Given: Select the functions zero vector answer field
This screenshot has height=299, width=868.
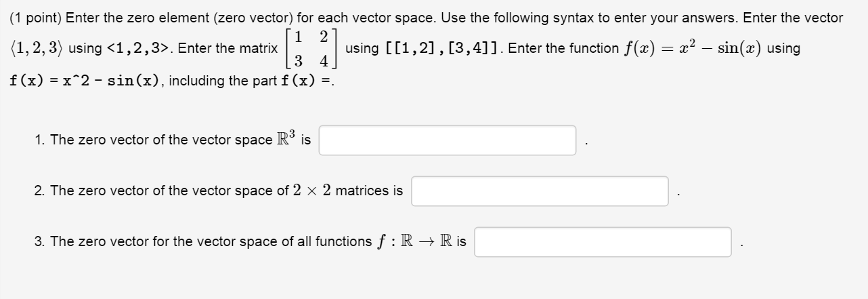Looking at the screenshot, I should coord(603,242).
